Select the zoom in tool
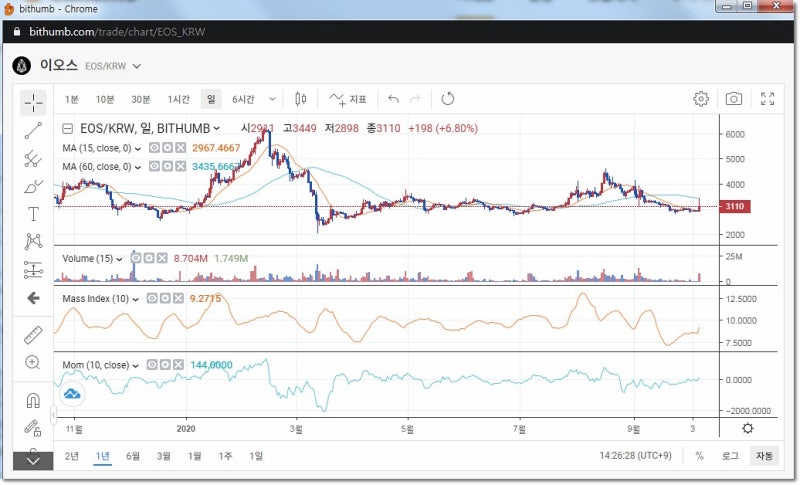The width and height of the screenshot is (800, 485). pos(33,363)
